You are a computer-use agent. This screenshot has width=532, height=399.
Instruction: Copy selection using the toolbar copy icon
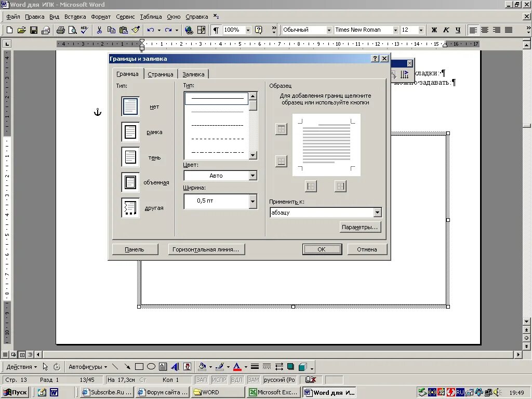click(111, 30)
